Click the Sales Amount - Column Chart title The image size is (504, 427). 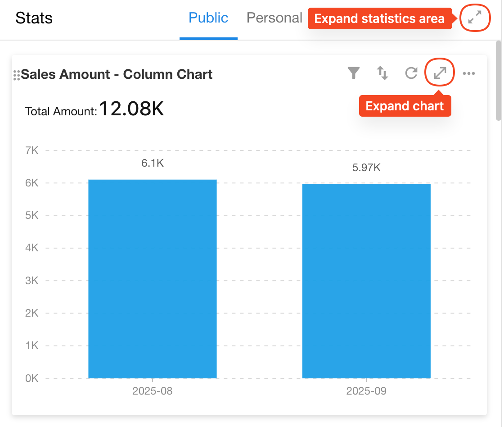coord(117,74)
